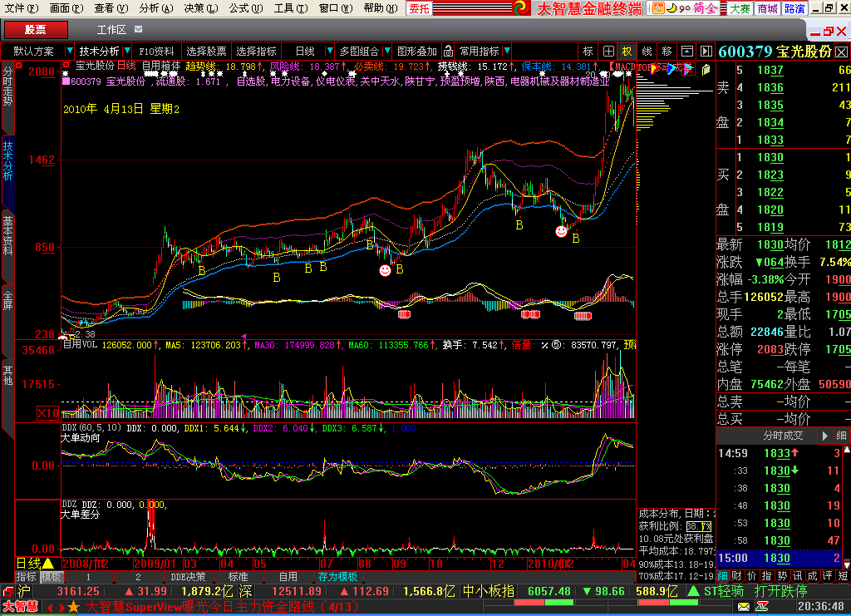Click the 大赛 button
Screen dimensions: 851x616
[x=740, y=8]
